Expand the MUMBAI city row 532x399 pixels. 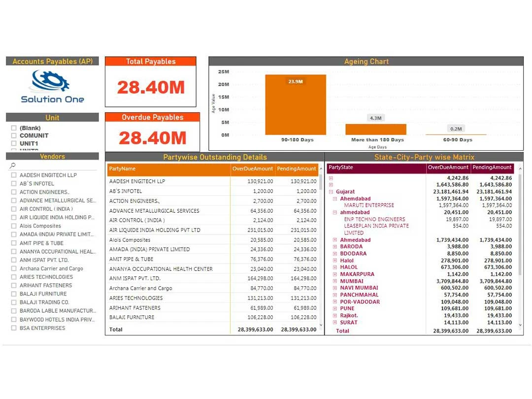point(335,281)
